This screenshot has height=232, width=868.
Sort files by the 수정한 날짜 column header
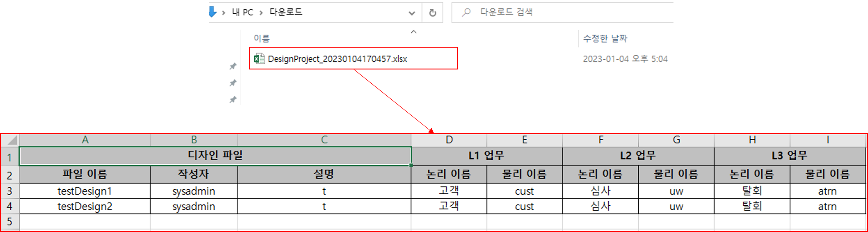[605, 39]
